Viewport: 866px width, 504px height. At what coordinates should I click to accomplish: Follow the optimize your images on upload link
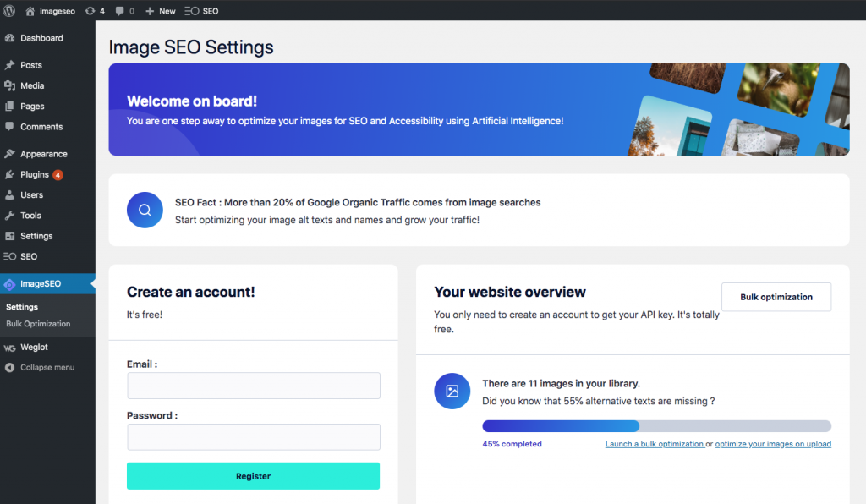[x=773, y=444]
